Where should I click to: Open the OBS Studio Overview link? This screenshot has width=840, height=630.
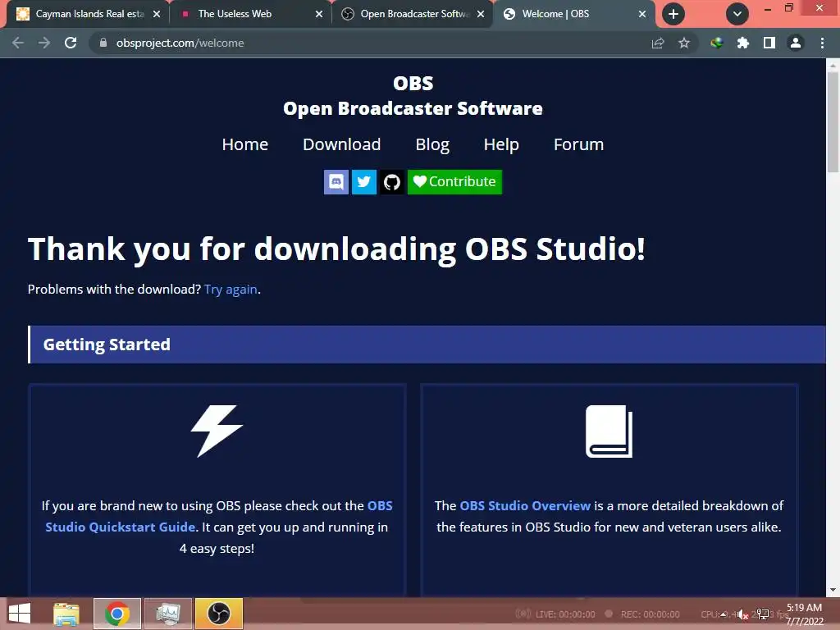(x=525, y=505)
